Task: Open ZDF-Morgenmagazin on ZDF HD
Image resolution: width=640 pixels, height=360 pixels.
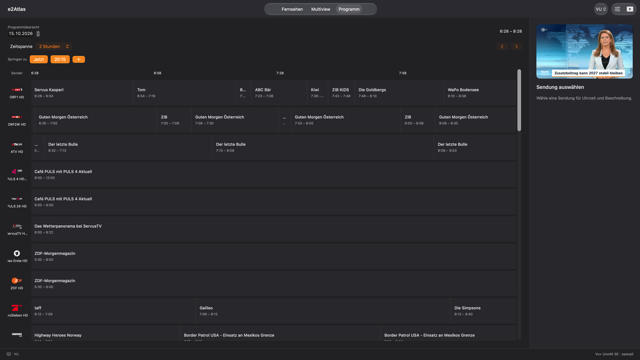Action: [x=274, y=284]
